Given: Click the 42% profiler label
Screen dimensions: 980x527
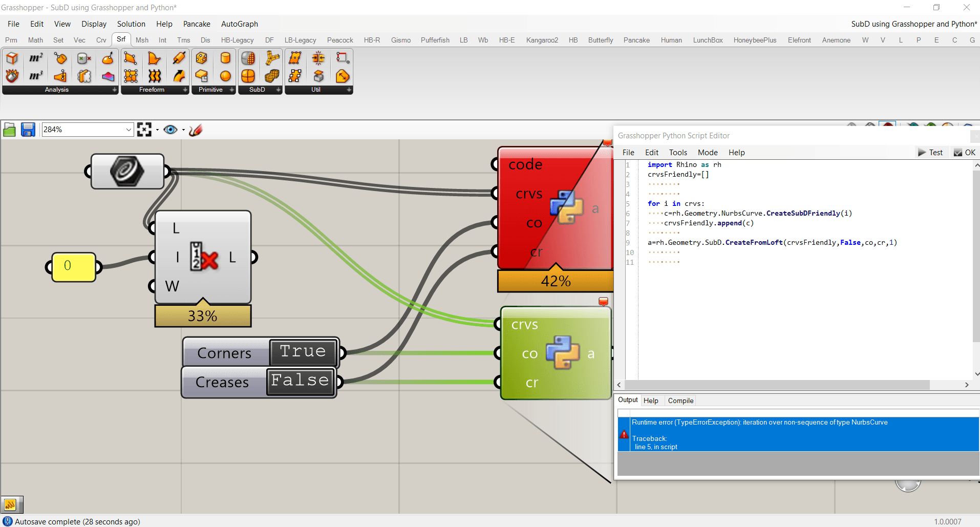Looking at the screenshot, I should 556,281.
